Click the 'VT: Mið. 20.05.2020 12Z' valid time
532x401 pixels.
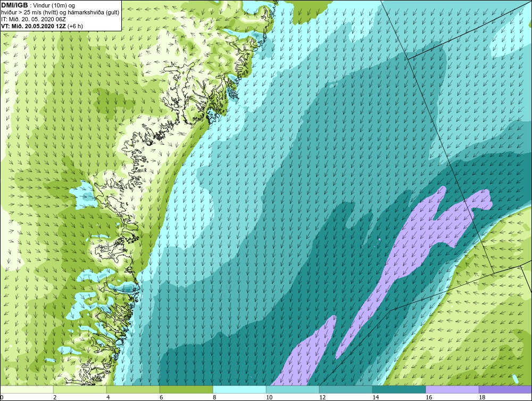click(34, 26)
